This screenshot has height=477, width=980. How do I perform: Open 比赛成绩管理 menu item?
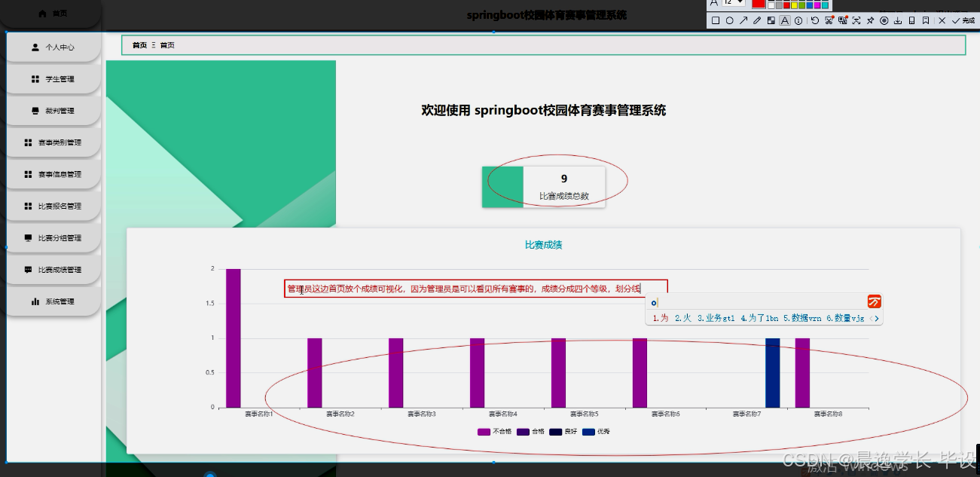[x=53, y=270]
